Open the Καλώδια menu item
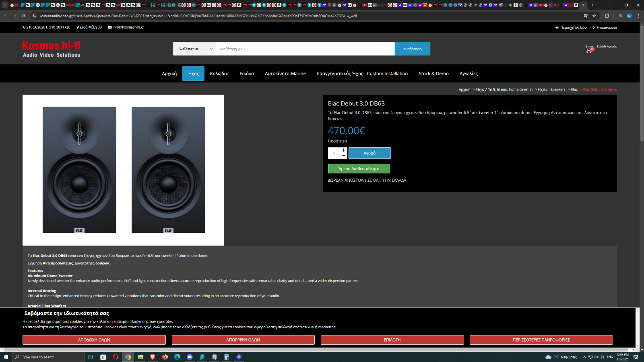This screenshot has width=644, height=362. 219,74
